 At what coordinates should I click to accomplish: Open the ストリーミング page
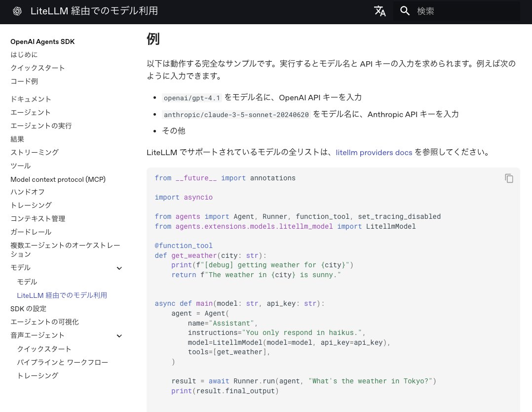[x=35, y=152]
